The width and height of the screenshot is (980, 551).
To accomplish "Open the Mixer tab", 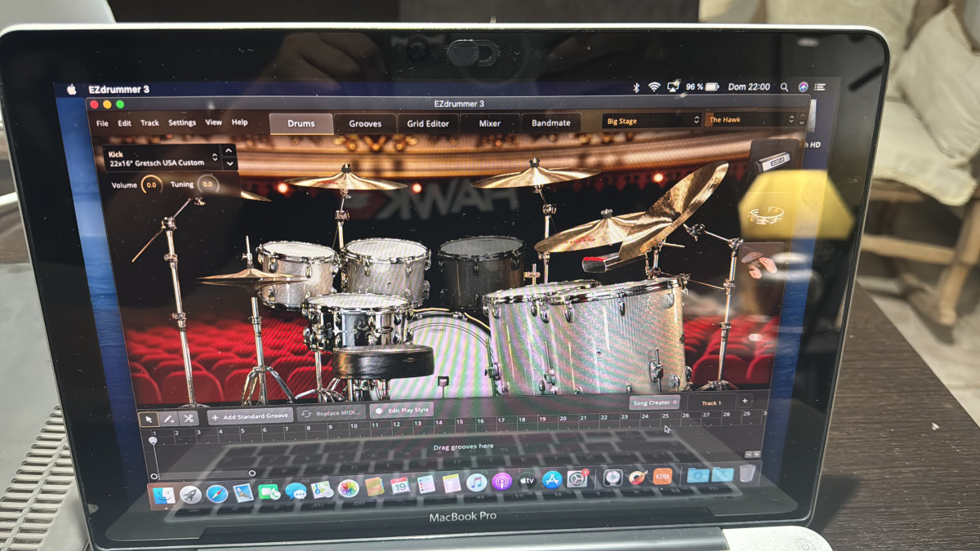I will 489,124.
